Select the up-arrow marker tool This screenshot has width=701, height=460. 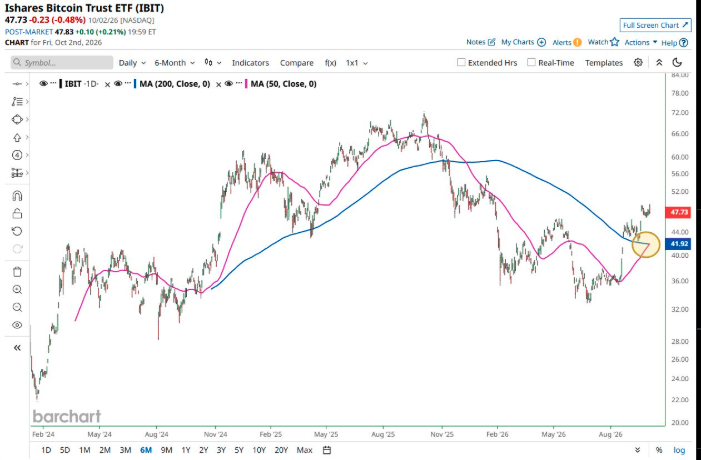(17, 138)
